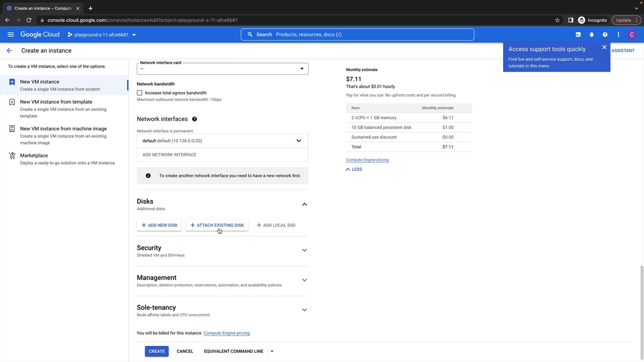Click the CANCEL button
The width and height of the screenshot is (644, 362).
point(185,351)
